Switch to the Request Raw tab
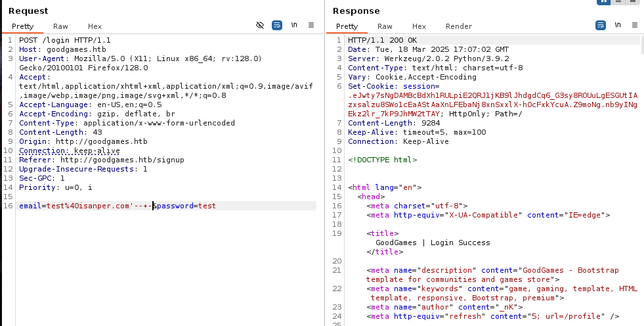The image size is (644, 326). (60, 26)
